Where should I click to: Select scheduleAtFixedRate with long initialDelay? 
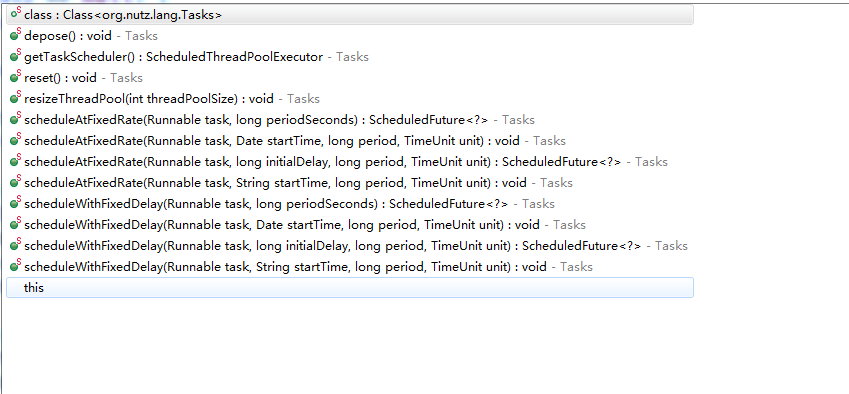[x=350, y=162]
